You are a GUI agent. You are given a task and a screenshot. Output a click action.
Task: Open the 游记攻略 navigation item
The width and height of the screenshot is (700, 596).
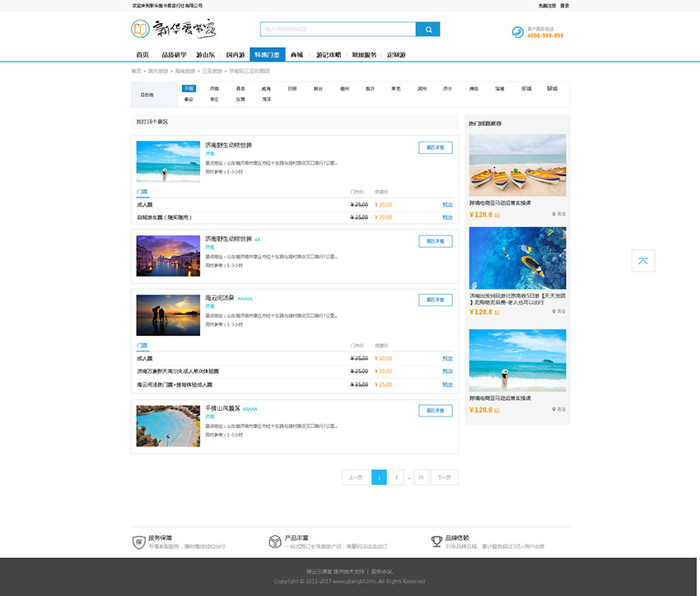click(329, 54)
